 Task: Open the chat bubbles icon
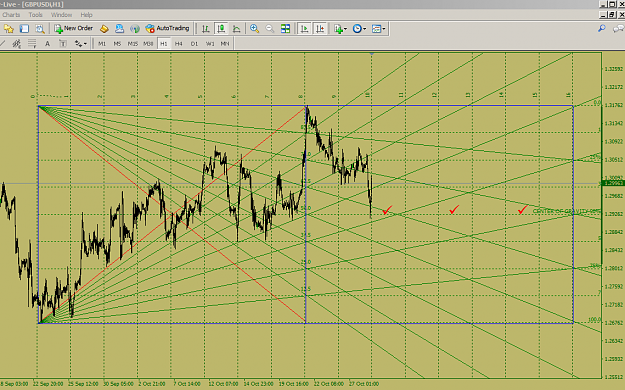pyautogui.click(x=618, y=28)
